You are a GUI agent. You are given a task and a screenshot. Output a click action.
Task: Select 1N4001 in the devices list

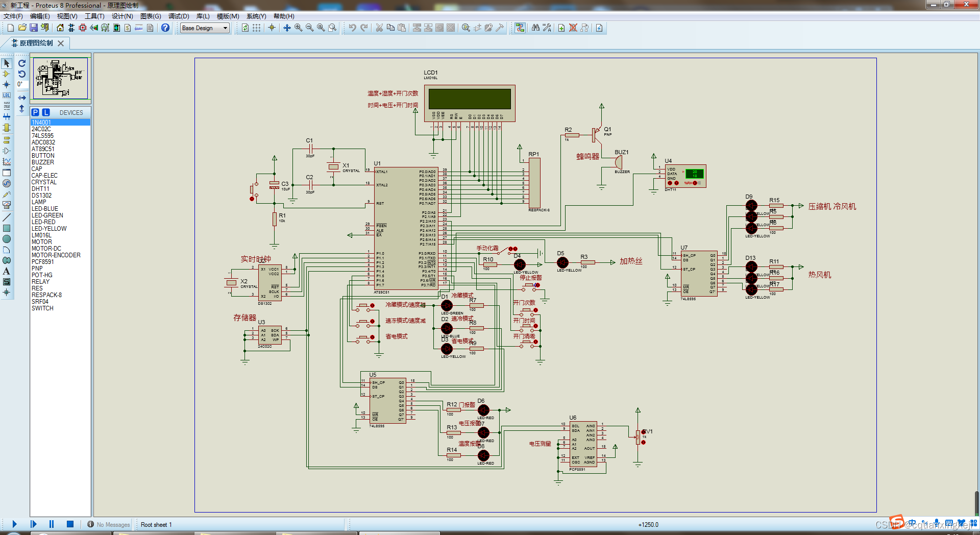point(60,123)
